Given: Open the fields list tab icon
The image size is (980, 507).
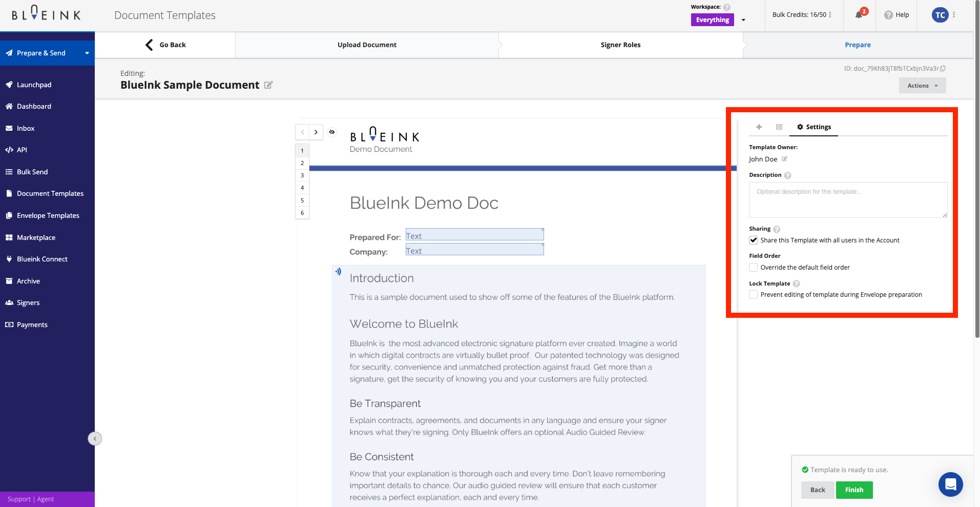Looking at the screenshot, I should 779,127.
